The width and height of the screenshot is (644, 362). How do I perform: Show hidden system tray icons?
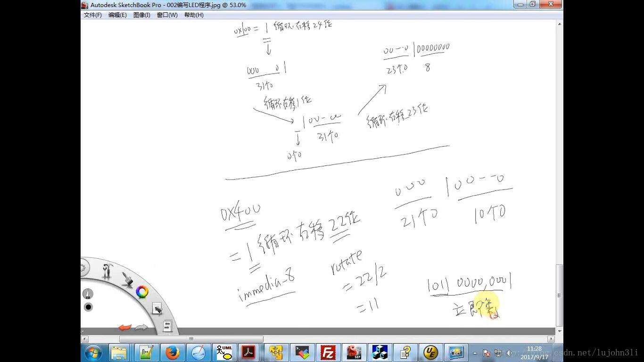[475, 353]
